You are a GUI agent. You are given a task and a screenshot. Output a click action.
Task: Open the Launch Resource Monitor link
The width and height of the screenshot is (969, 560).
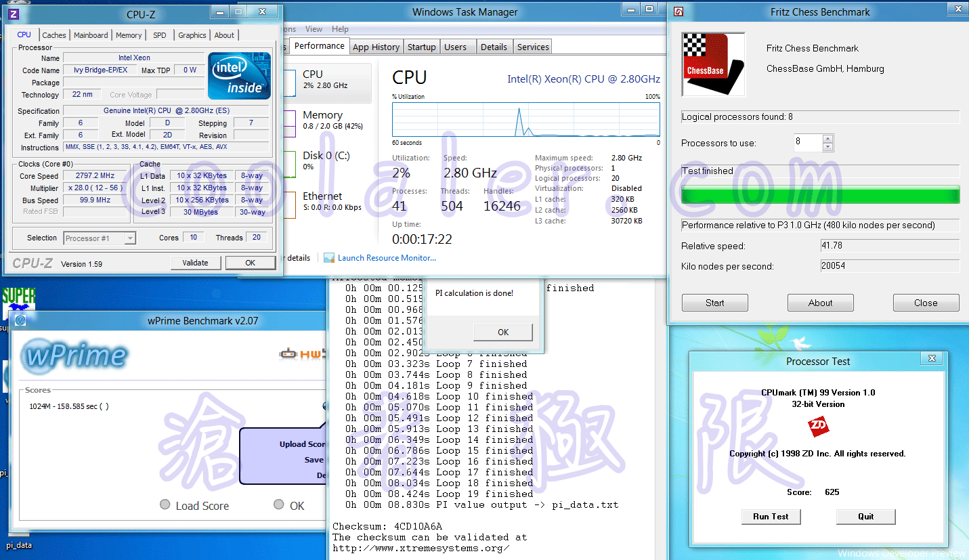point(387,258)
